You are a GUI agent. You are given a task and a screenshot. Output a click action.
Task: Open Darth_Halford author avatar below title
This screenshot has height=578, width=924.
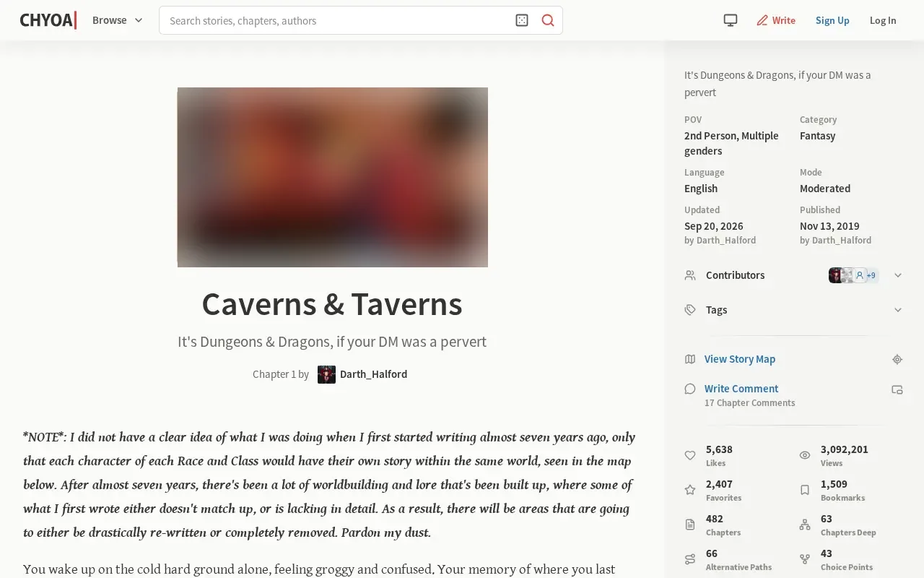click(326, 374)
